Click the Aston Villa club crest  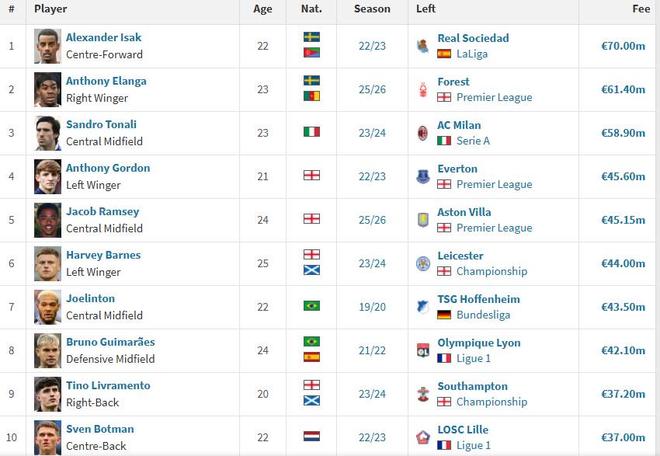click(423, 220)
